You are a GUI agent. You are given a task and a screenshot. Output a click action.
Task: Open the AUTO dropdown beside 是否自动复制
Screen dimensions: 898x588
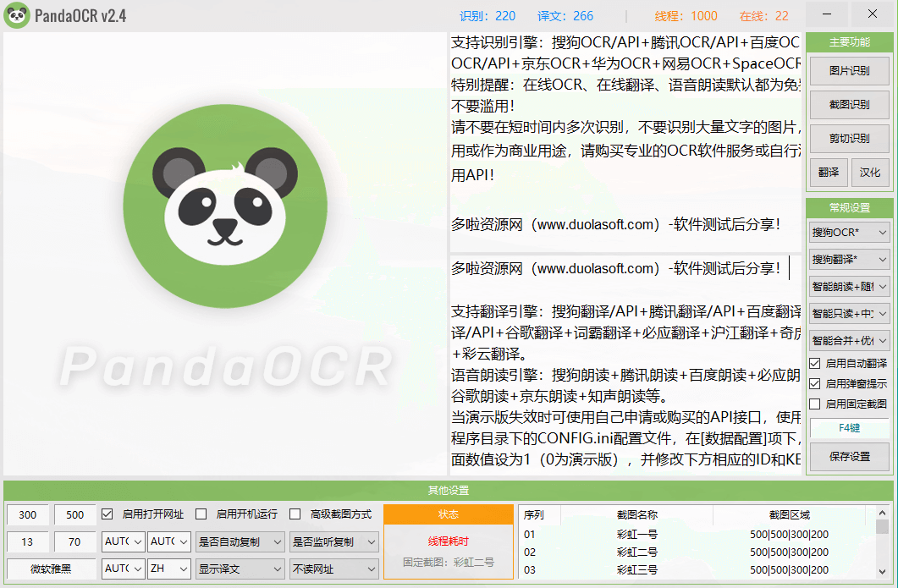click(x=169, y=541)
